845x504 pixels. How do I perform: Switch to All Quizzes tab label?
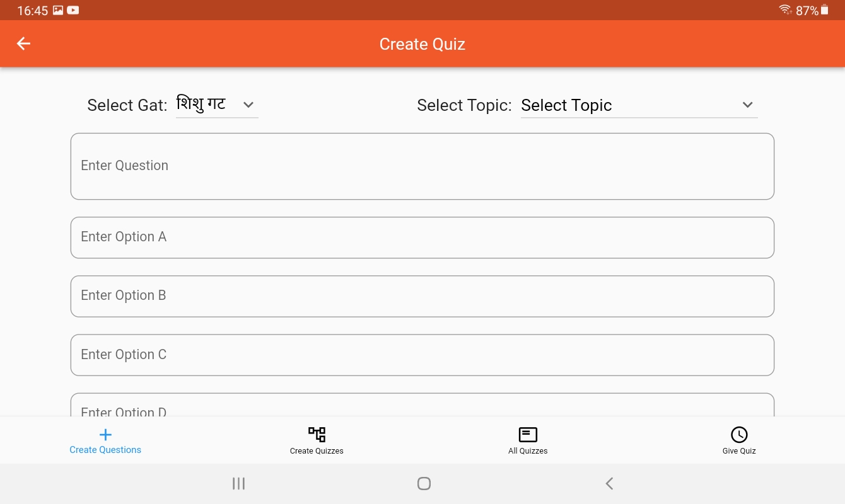pos(528,451)
